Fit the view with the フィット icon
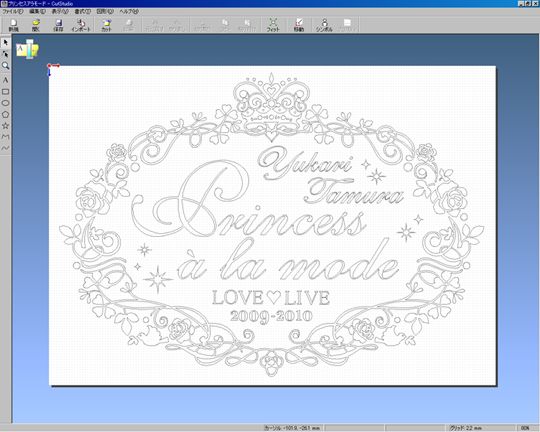The height and width of the screenshot is (432, 540). pos(273,25)
